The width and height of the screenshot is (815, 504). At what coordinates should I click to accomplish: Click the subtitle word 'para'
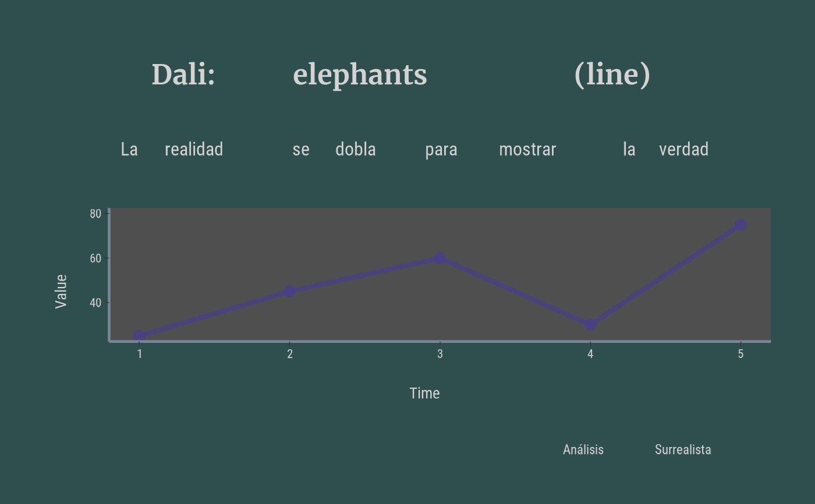[x=441, y=150]
